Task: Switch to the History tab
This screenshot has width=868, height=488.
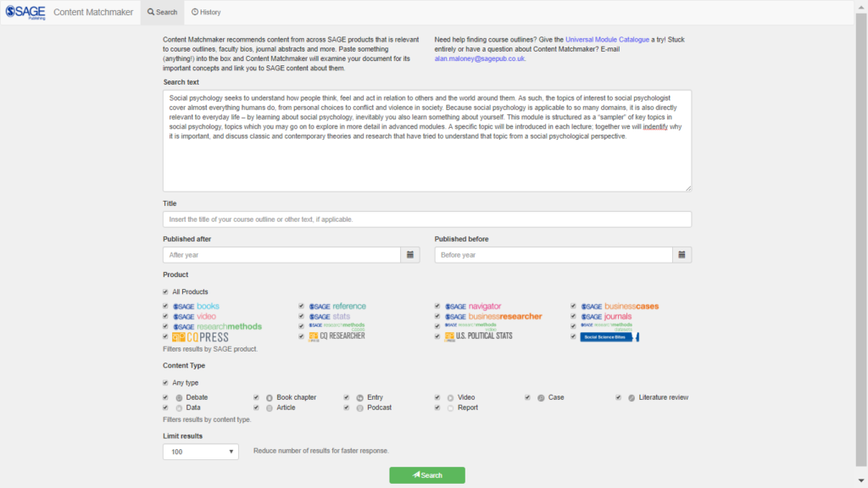Action: tap(206, 12)
